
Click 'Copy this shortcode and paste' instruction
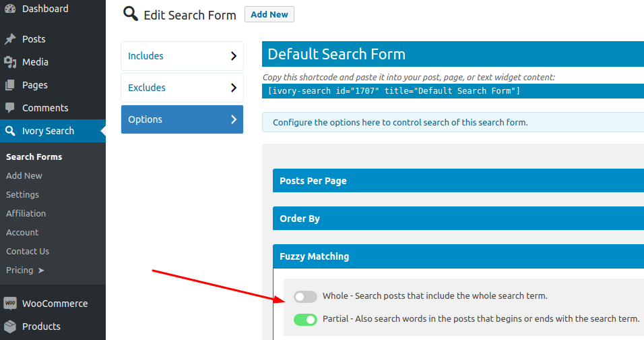pyautogui.click(x=409, y=78)
